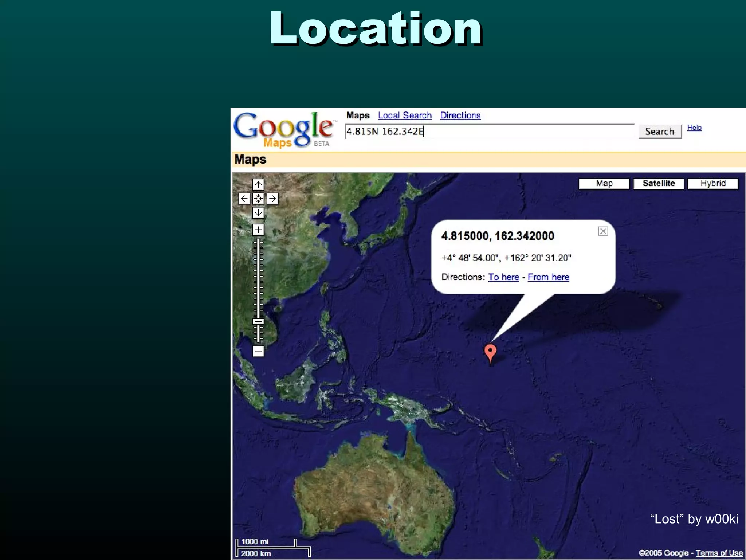
Task: Click the red location marker pin
Action: tap(490, 352)
